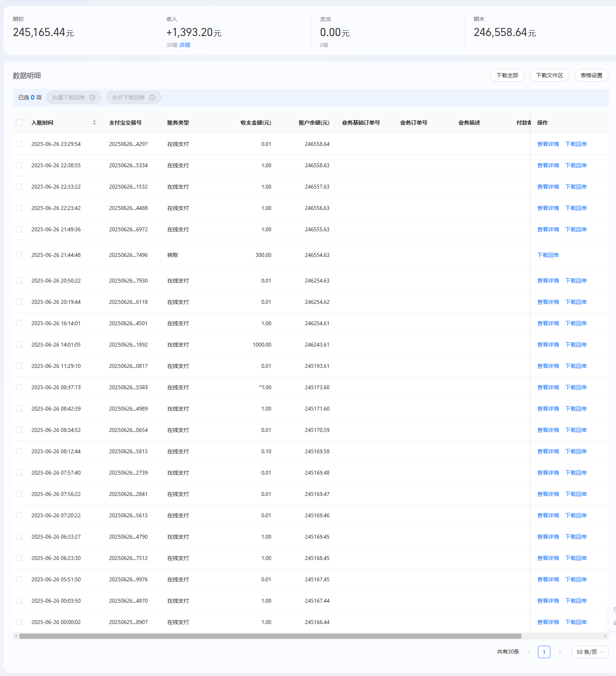Click balance cell 245169.58
The width and height of the screenshot is (616, 676).
click(317, 451)
